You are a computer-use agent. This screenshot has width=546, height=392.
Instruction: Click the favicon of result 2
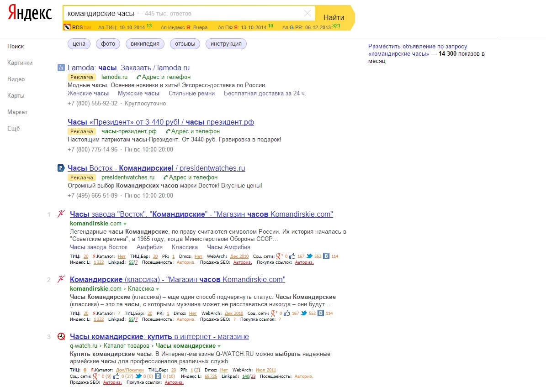point(61,279)
